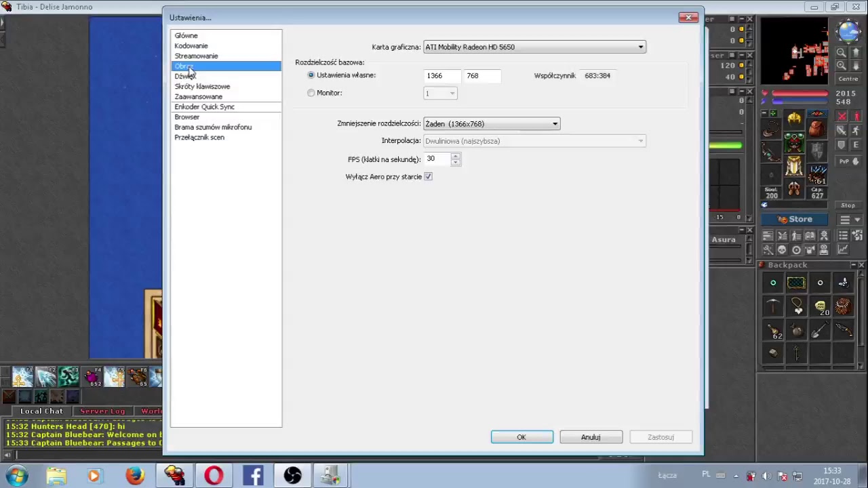
Task: Click the Centre minimap button
Action: [848, 79]
